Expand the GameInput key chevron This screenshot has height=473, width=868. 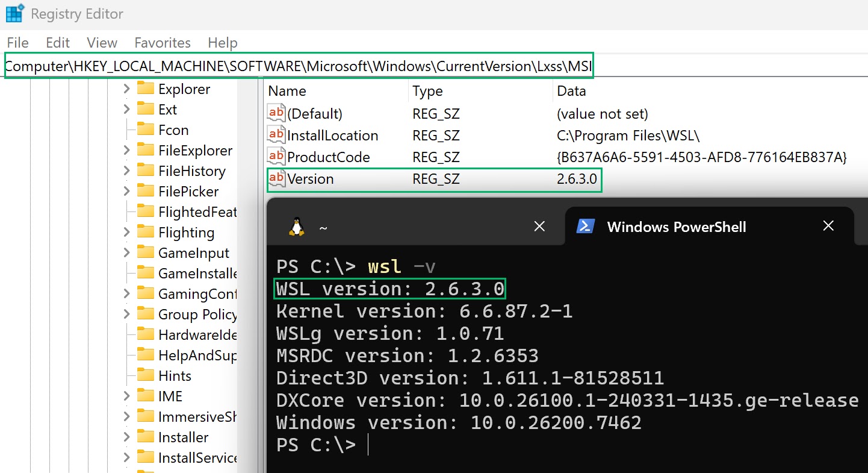126,253
